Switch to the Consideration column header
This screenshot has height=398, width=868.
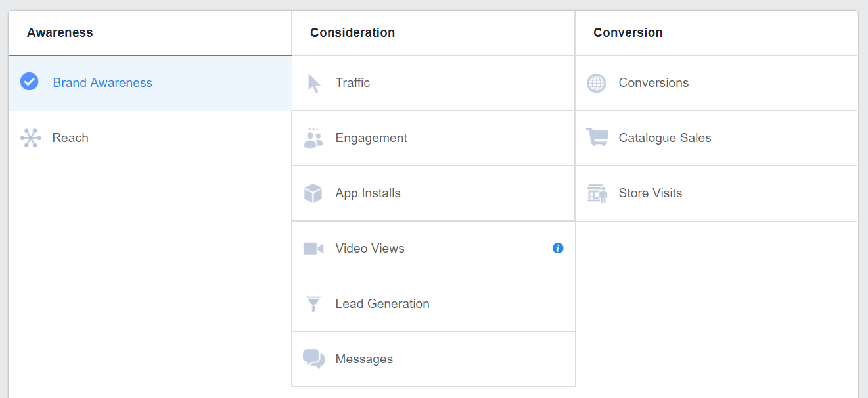tap(352, 32)
